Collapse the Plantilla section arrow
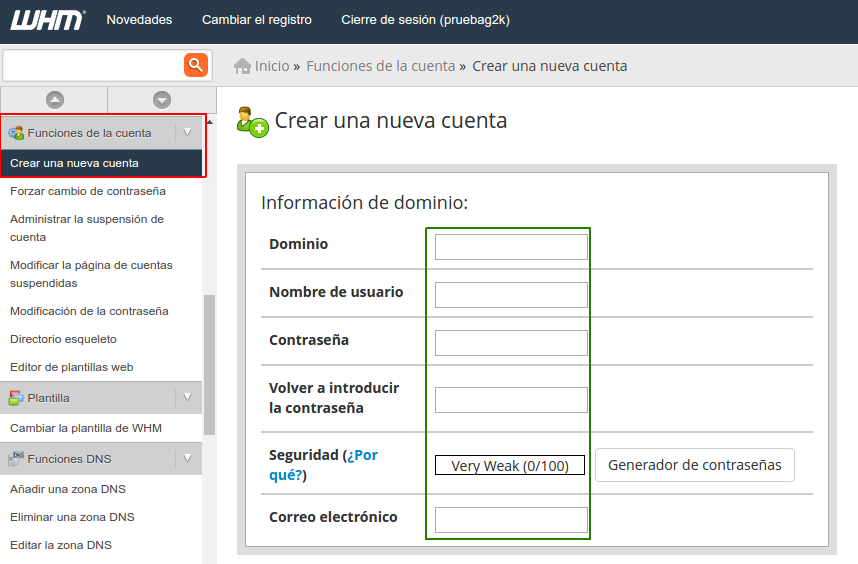The width and height of the screenshot is (858, 564). (188, 398)
